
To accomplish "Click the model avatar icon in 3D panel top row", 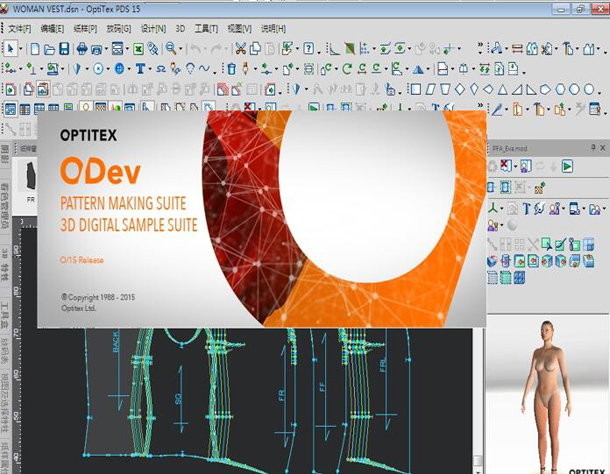I will coord(525,167).
